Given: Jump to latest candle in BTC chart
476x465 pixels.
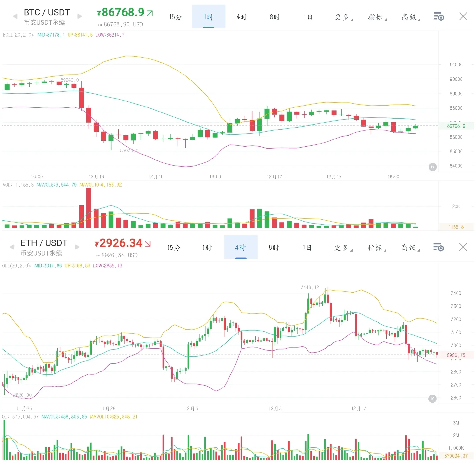Looking at the screenshot, I should 432,167.
